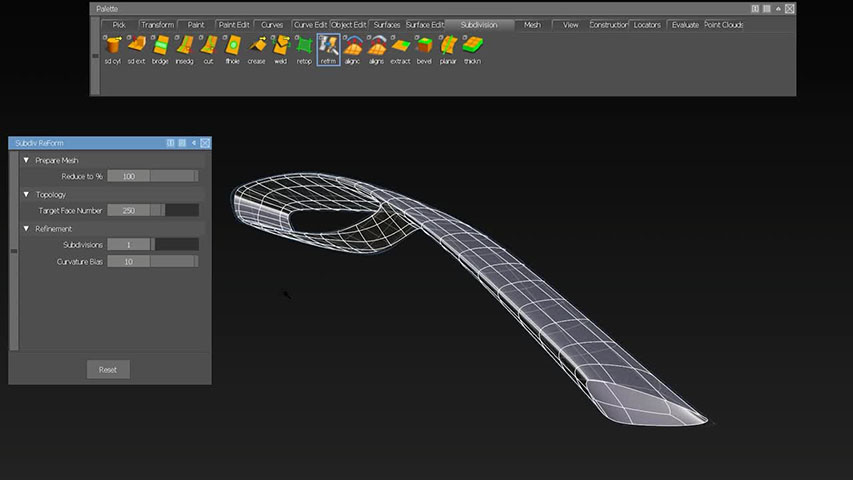Click the Reset button
This screenshot has width=853, height=480.
tap(108, 370)
